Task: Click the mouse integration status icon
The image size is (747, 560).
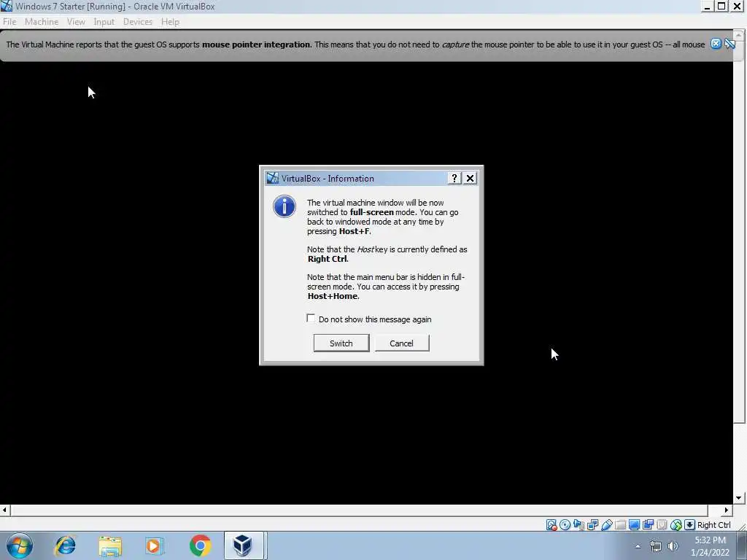Action: point(676,525)
